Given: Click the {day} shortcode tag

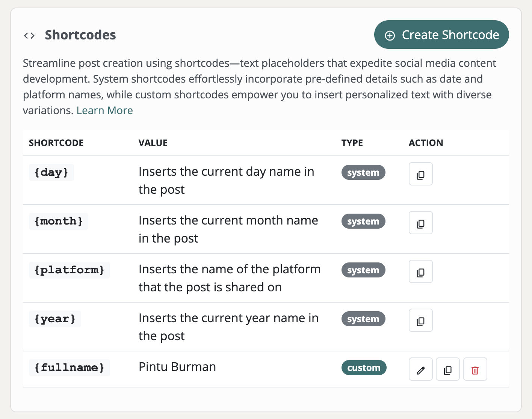Looking at the screenshot, I should tap(51, 172).
